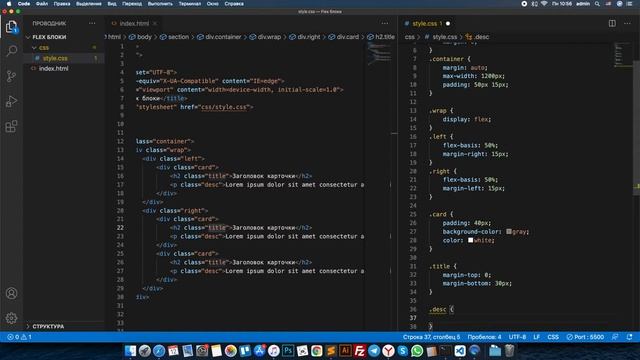
Task: Open Explorer panel more actions menu
Action: coord(92,23)
